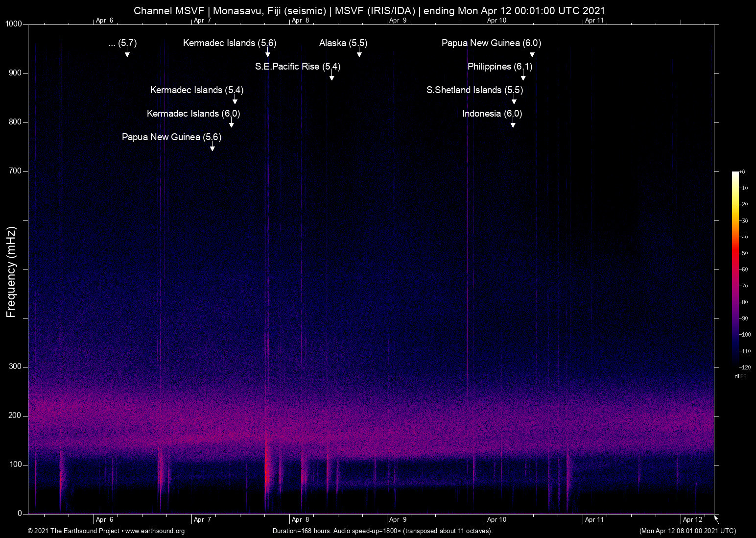Click 'Apr 9' on the top time axis
This screenshot has height=538, width=756.
point(398,21)
